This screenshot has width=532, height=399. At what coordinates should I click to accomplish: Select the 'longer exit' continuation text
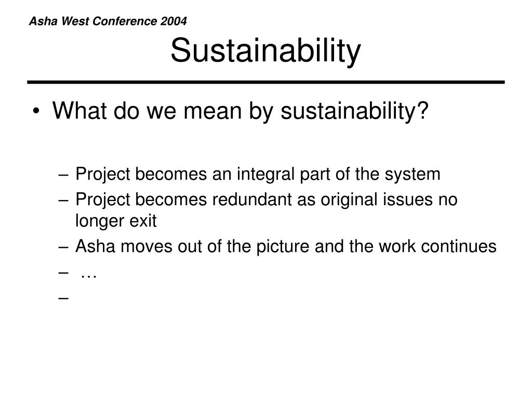(x=116, y=221)
